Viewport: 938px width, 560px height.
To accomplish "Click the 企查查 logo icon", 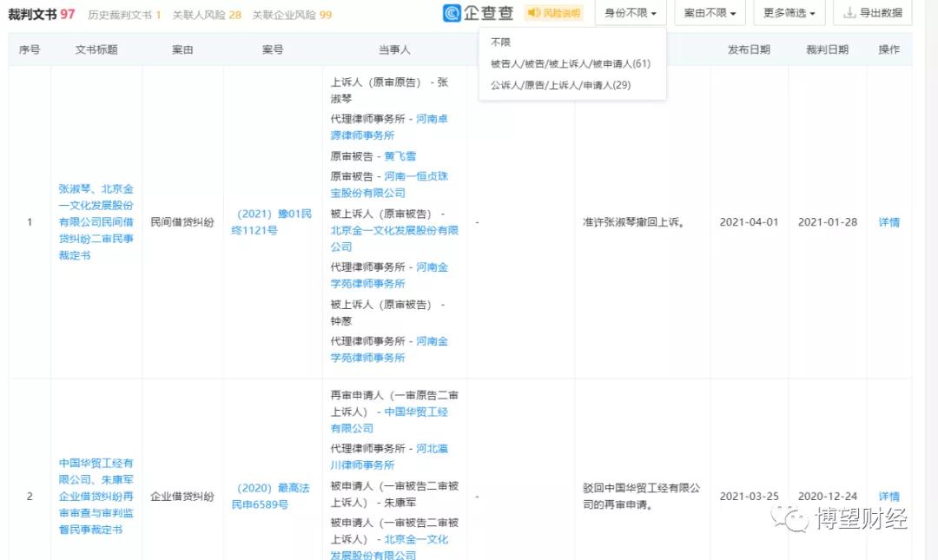I will click(x=452, y=13).
